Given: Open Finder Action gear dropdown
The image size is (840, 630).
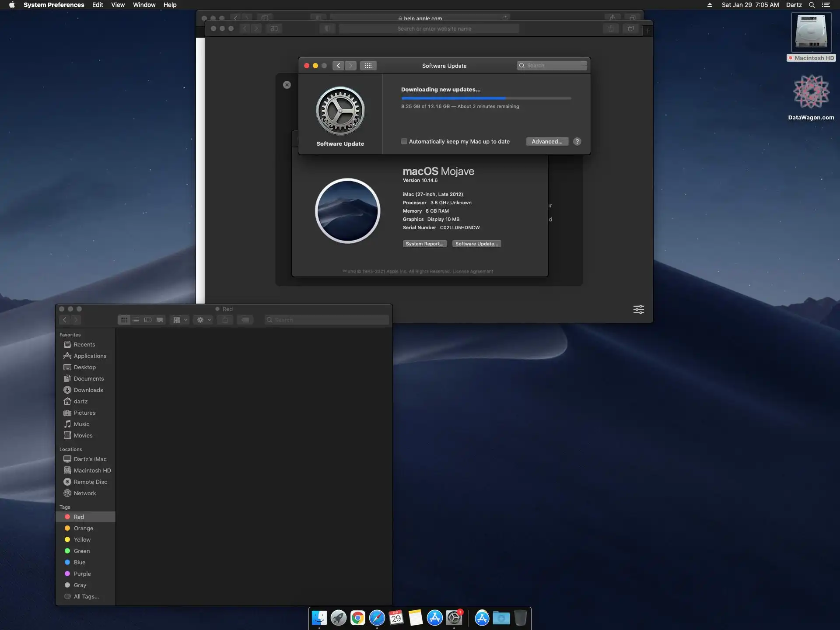Looking at the screenshot, I should tap(203, 320).
